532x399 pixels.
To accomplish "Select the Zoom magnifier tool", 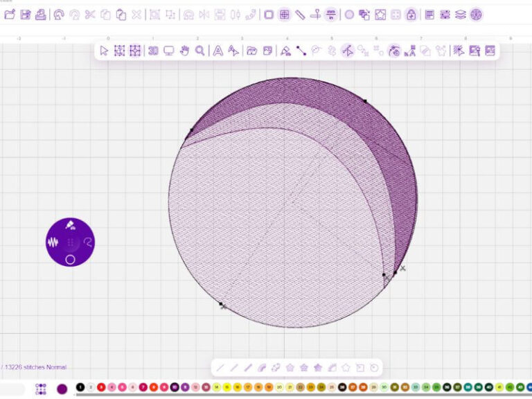I will coord(200,51).
